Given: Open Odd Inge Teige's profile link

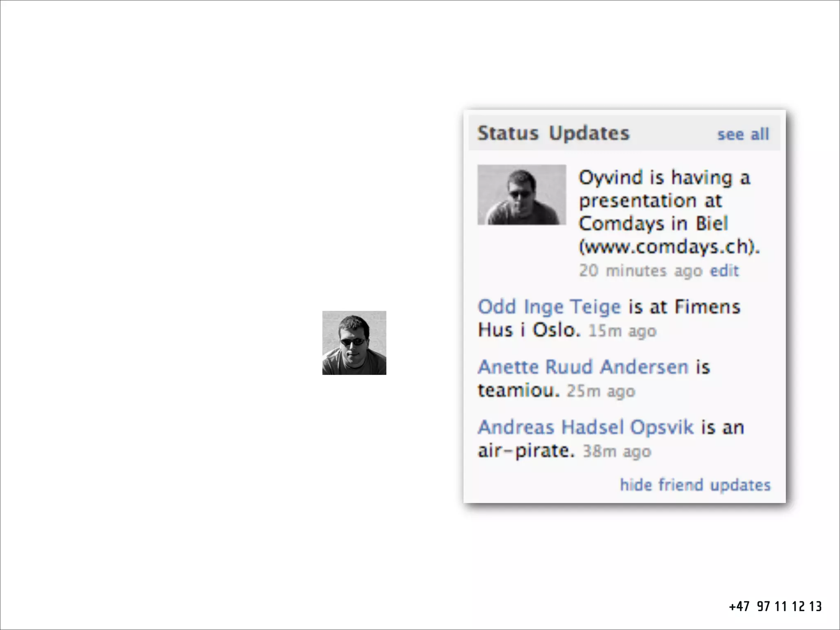Looking at the screenshot, I should tap(549, 307).
